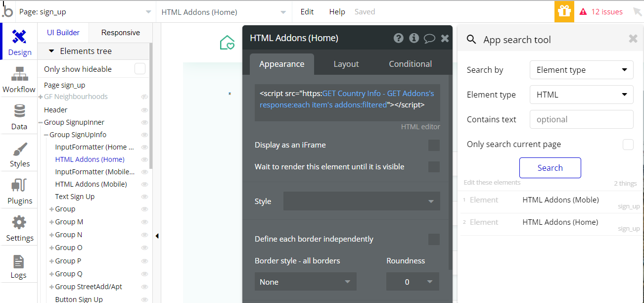644x303 pixels.
Task: Click the home heart logo on canvas
Action: pyautogui.click(x=227, y=43)
